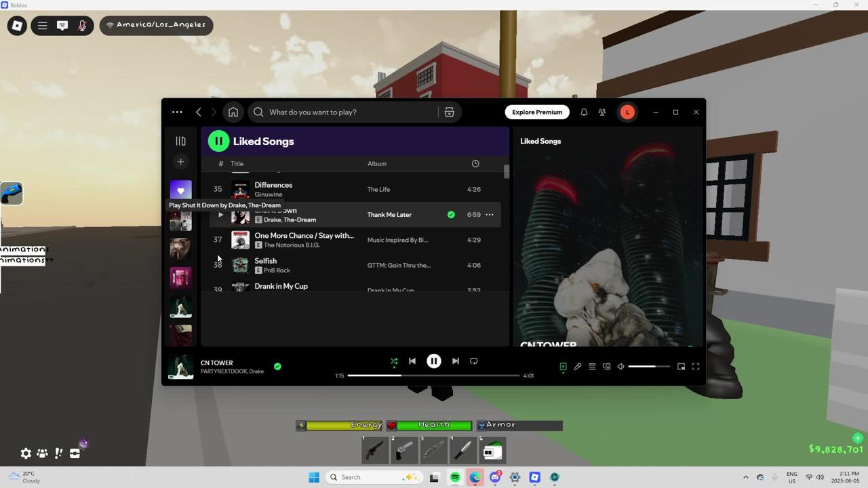
Task: Go back in Spotify navigation
Action: coord(199,112)
